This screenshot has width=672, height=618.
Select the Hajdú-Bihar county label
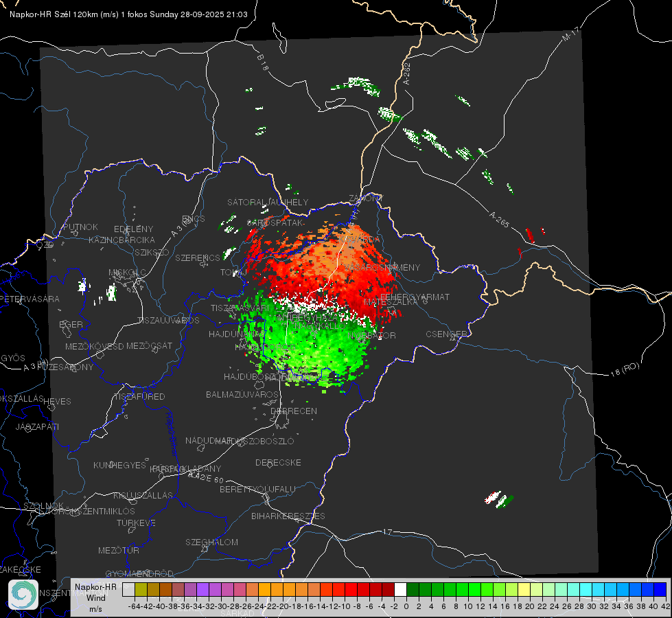click(x=172, y=434)
